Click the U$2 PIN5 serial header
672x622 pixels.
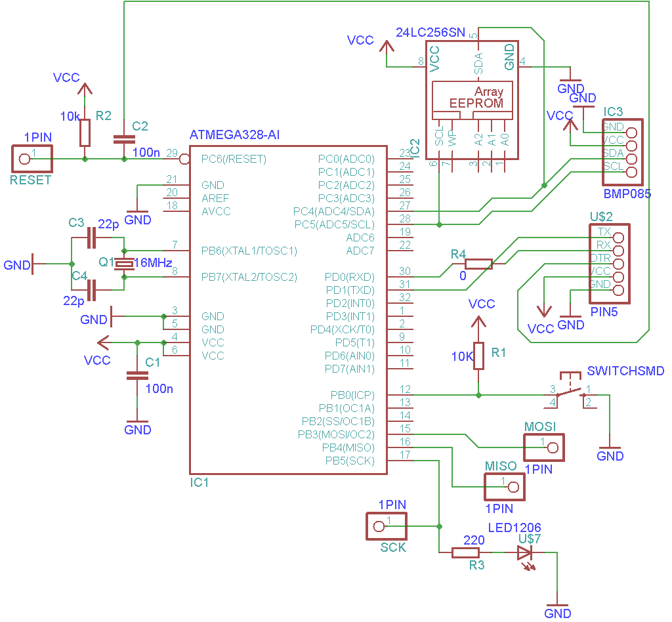[x=610, y=264]
